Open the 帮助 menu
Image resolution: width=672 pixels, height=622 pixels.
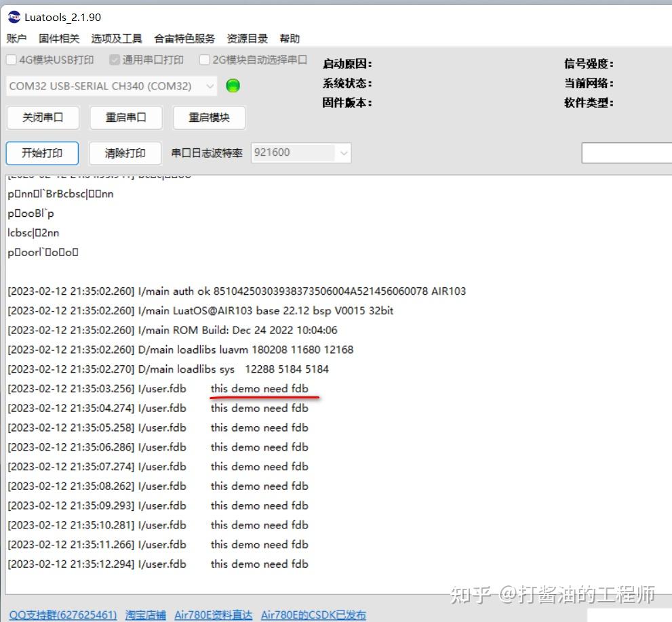pyautogui.click(x=290, y=39)
